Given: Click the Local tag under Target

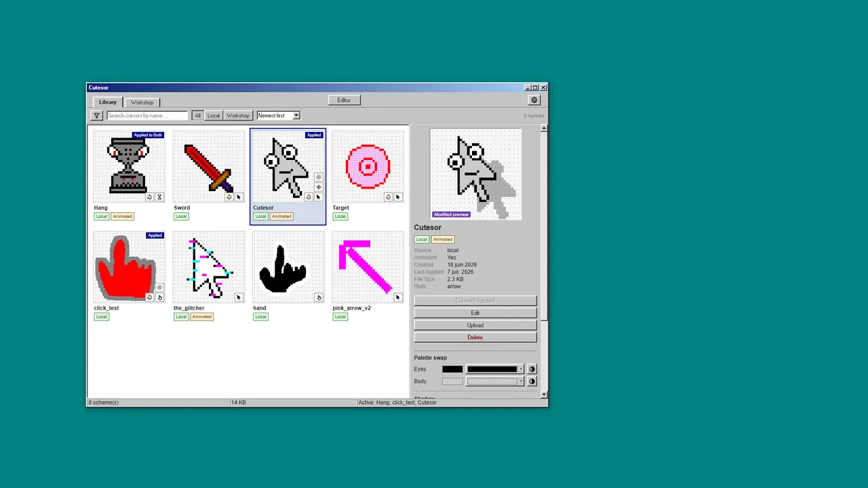Looking at the screenshot, I should tap(340, 217).
